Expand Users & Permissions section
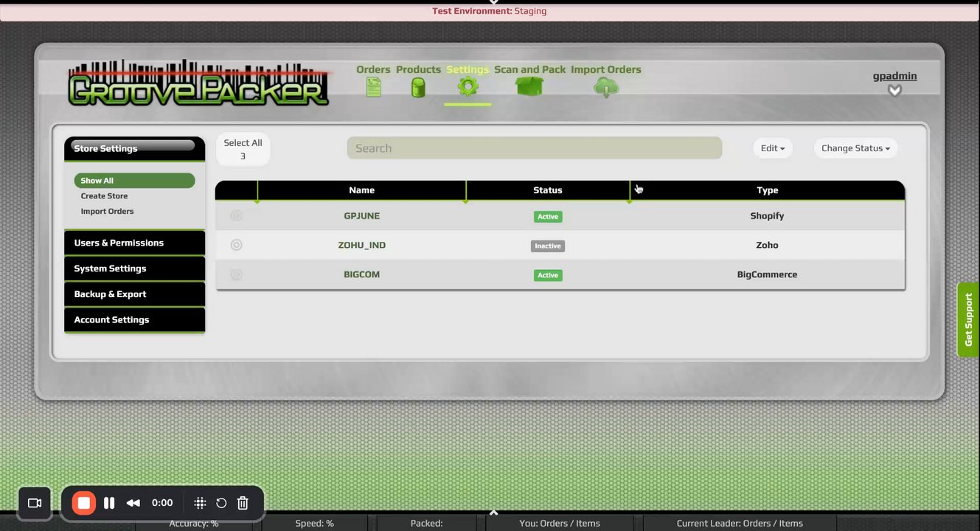980x531 pixels. [134, 243]
